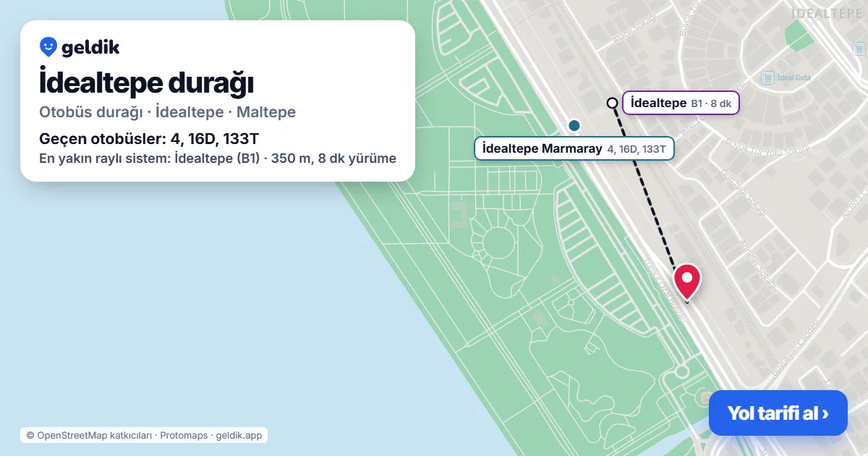This screenshot has height=456, width=868.
Task: Click the circular garden in the park
Action: pos(497,241)
